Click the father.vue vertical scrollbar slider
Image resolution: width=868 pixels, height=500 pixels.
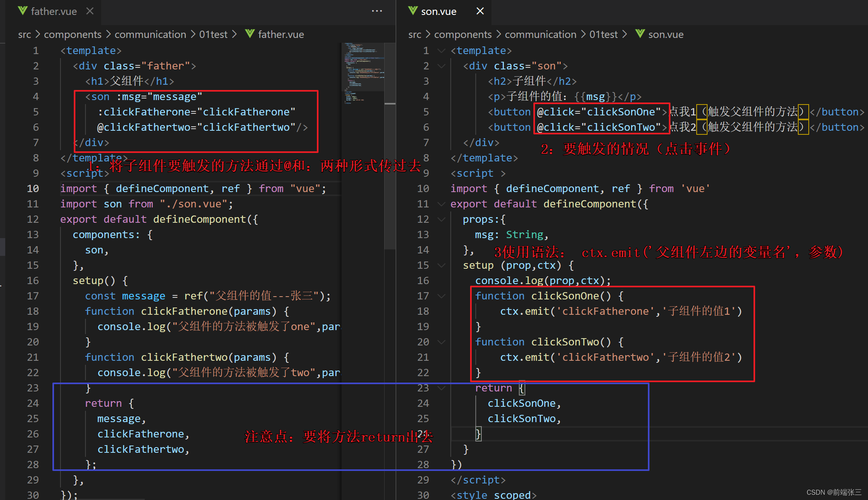(390, 146)
